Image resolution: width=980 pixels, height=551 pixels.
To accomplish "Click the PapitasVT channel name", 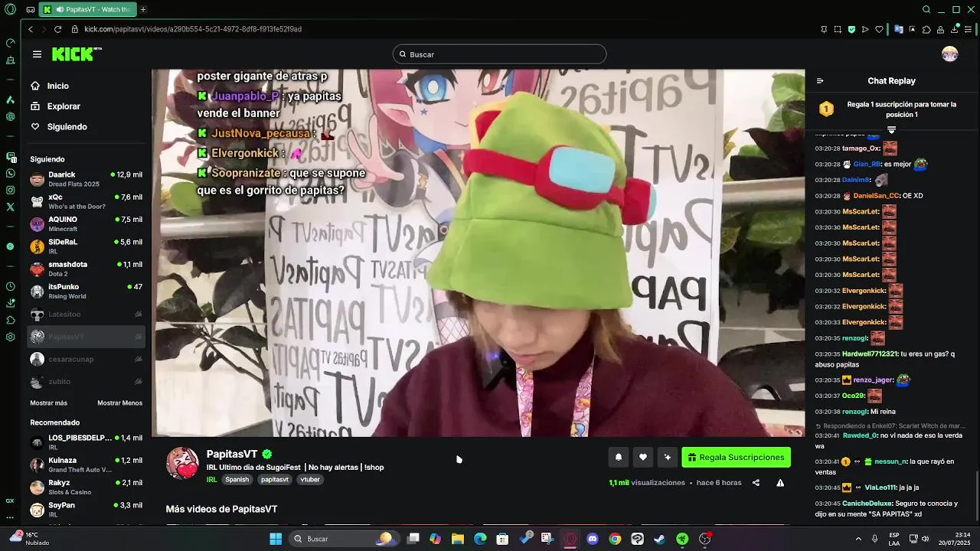I will click(x=232, y=454).
